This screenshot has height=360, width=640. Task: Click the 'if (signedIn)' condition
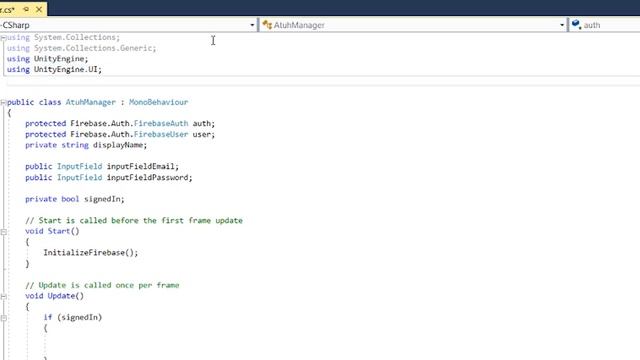(x=73, y=317)
